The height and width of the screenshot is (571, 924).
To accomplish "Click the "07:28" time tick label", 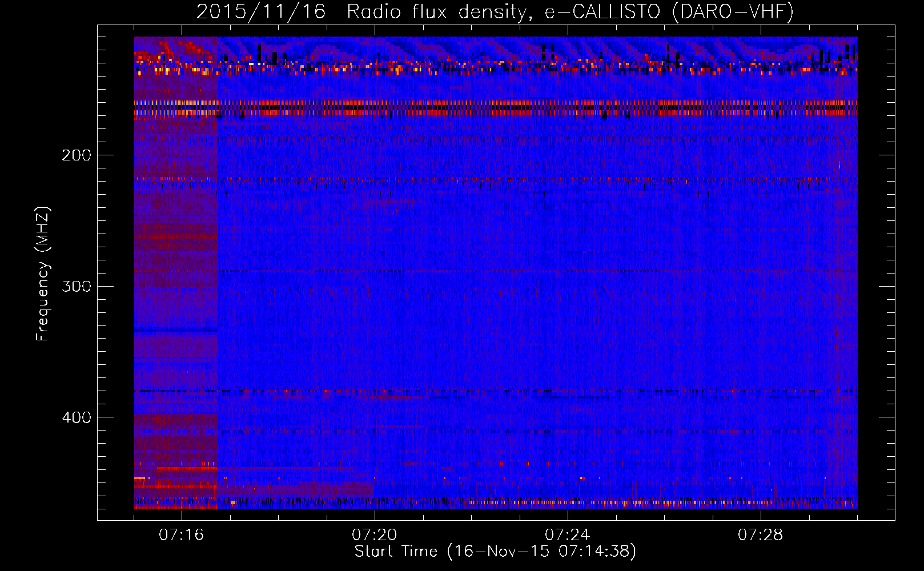I will [761, 535].
